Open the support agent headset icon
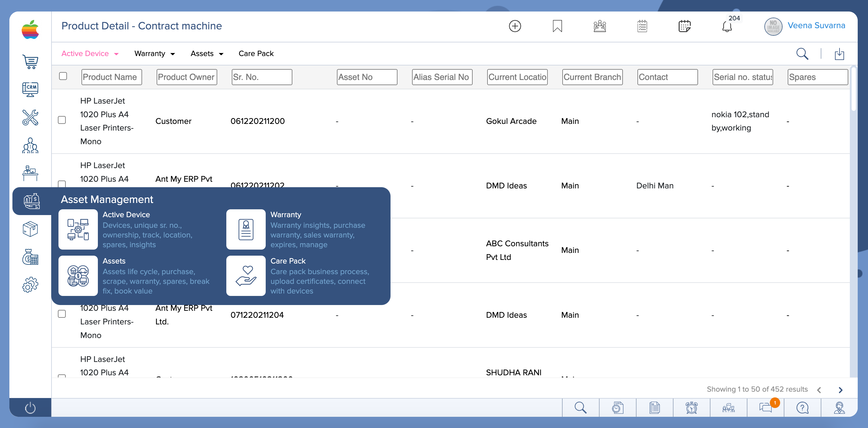The width and height of the screenshot is (868, 428). pyautogui.click(x=839, y=408)
